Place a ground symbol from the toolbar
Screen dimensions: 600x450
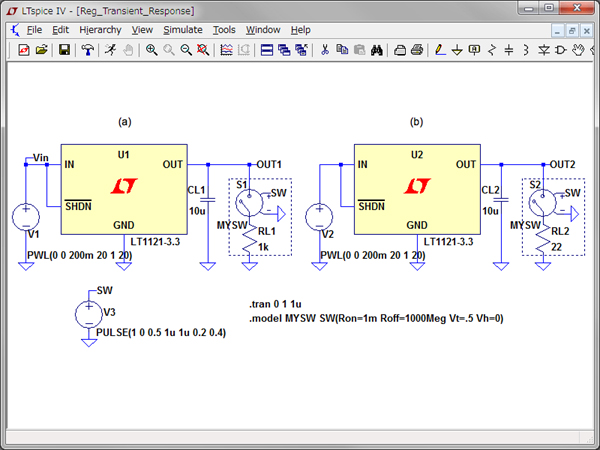(458, 50)
